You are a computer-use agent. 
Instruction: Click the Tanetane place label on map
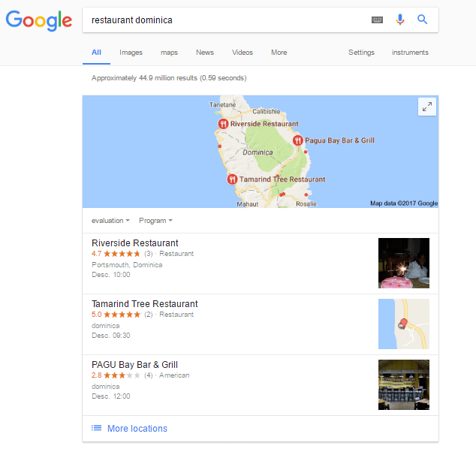coord(222,104)
